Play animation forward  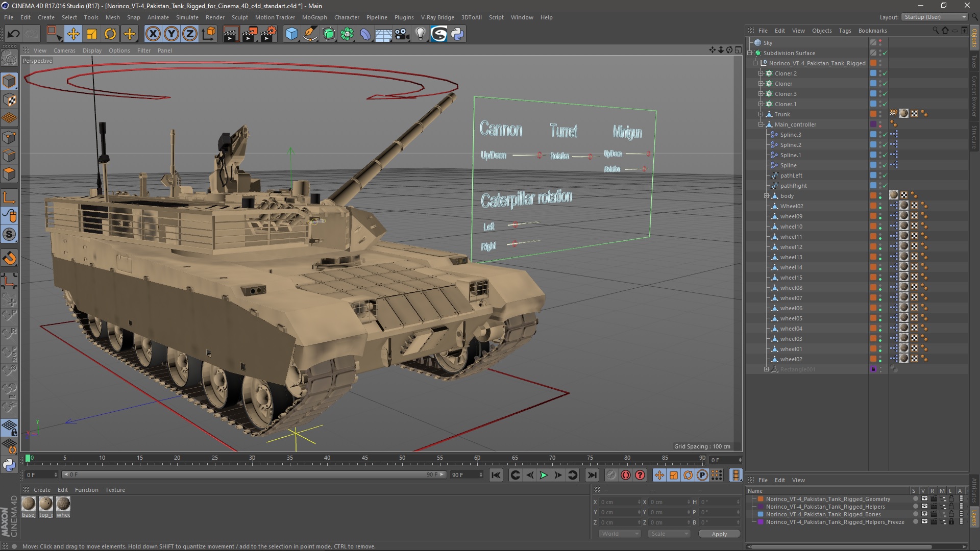click(x=544, y=475)
